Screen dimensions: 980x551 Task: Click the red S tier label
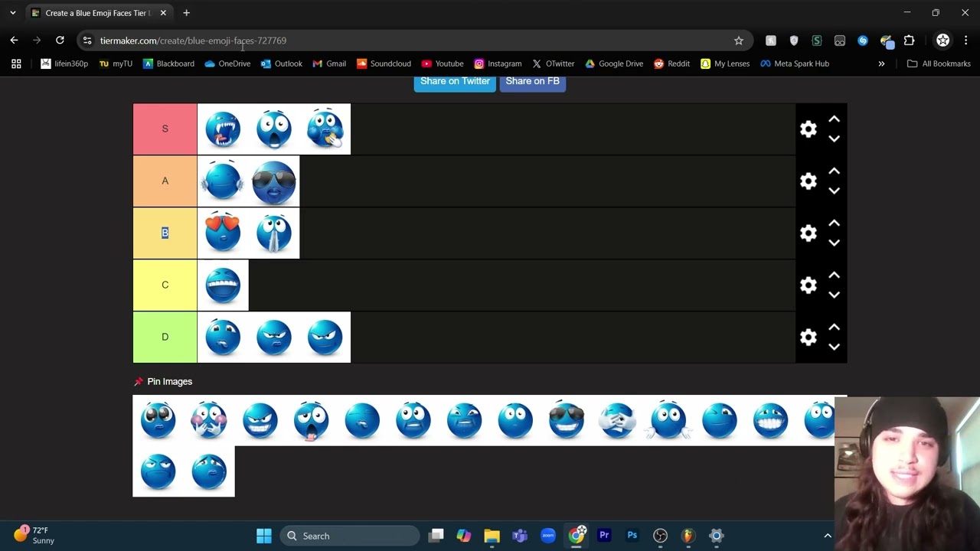point(165,129)
